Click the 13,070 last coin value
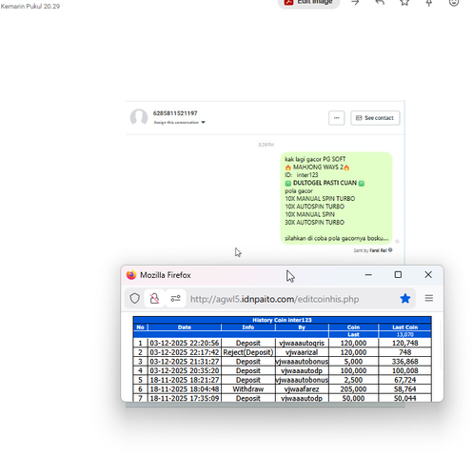The image size is (473, 476). click(x=405, y=334)
